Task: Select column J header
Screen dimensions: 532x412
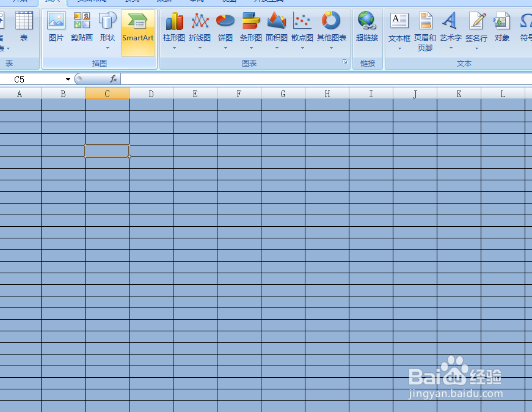Action: 415,94
